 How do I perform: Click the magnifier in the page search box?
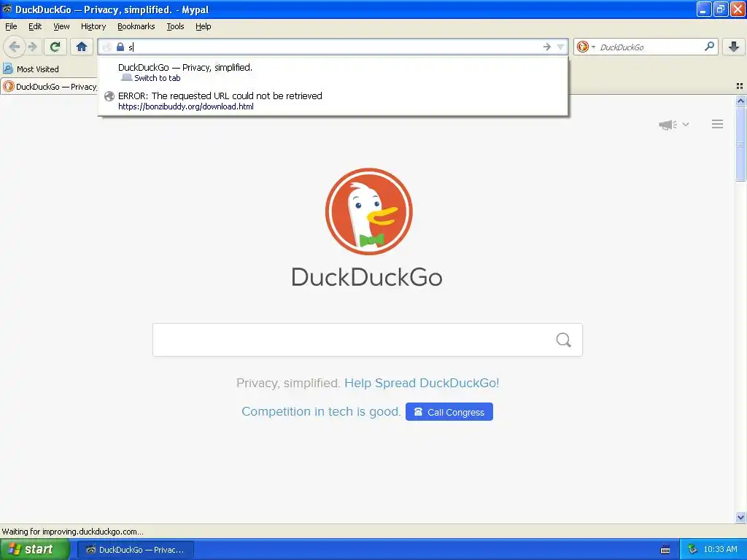coord(564,340)
